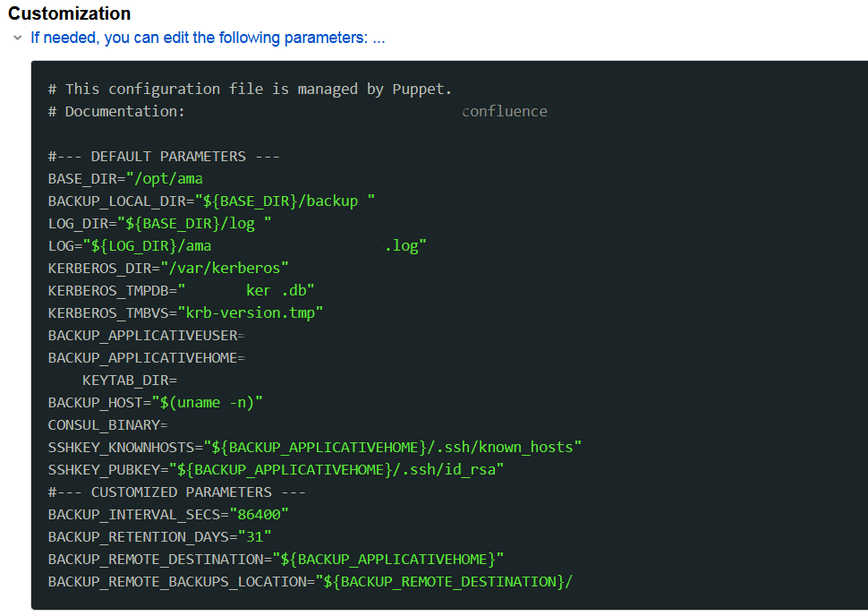Image resolution: width=868 pixels, height=616 pixels.
Task: Click the Customization heading
Action: click(x=69, y=13)
